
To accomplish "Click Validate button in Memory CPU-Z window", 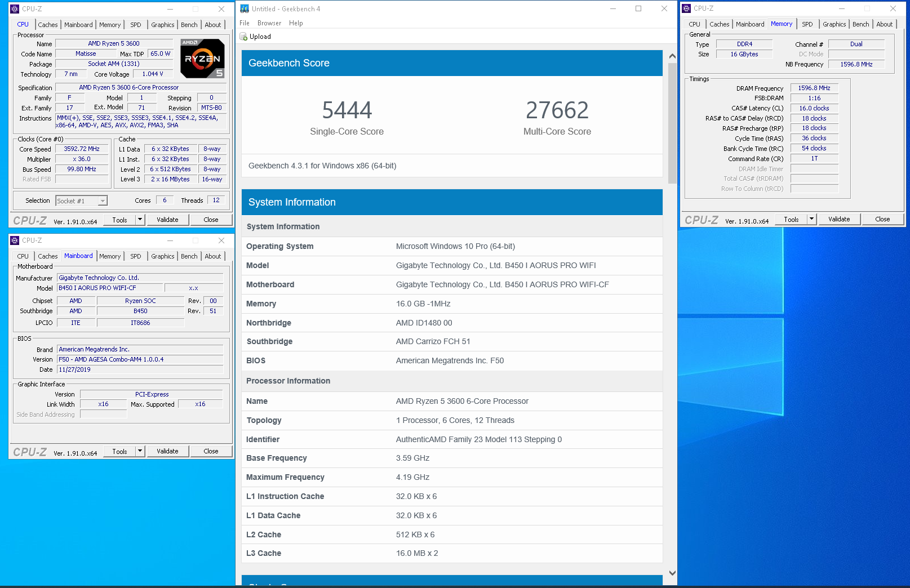I will click(839, 219).
